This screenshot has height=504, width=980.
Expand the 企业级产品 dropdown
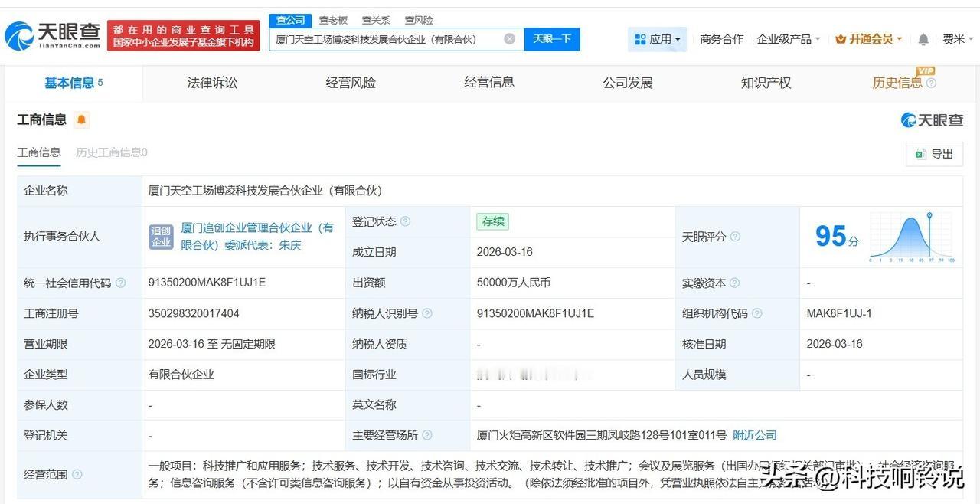(789, 39)
